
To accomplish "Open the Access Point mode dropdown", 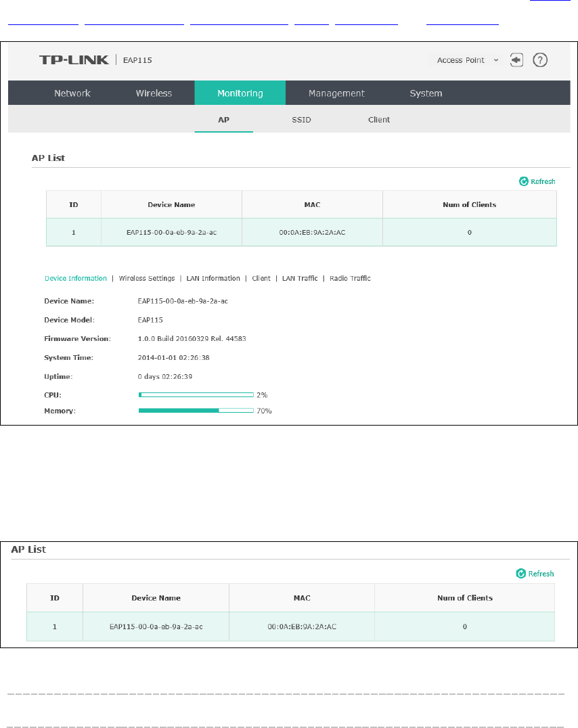I will pos(468,60).
